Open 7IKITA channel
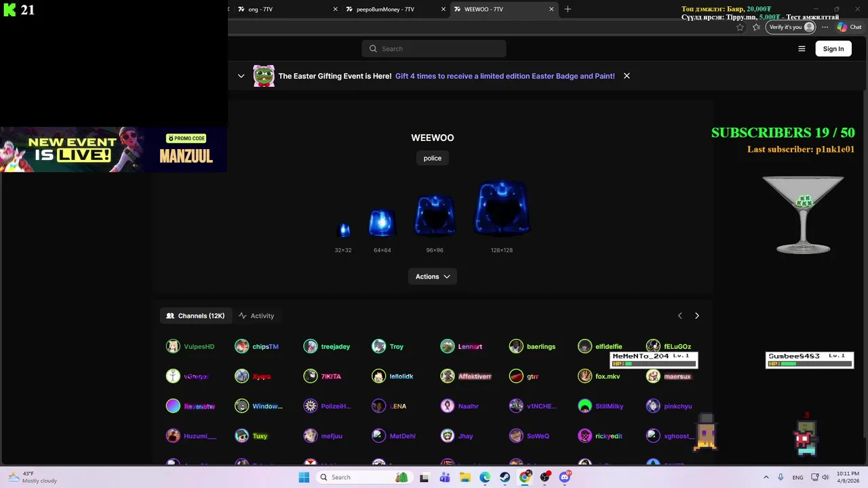 tap(323, 376)
